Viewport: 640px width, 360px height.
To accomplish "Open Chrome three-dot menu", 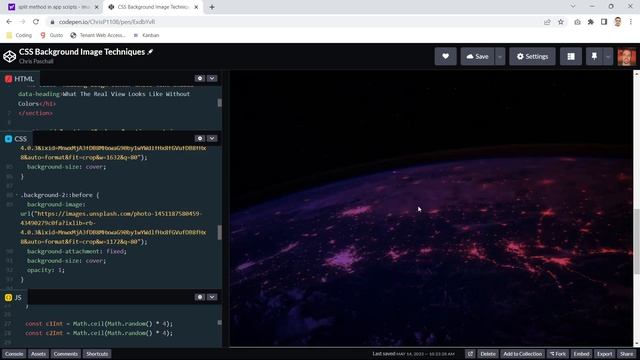I will [x=631, y=22].
